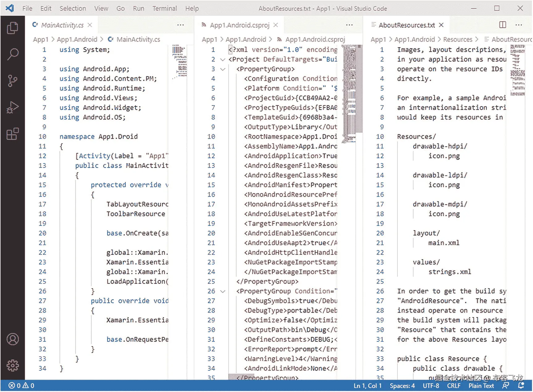
Task: Change encoding via UTF-8 indicator
Action: [431, 386]
